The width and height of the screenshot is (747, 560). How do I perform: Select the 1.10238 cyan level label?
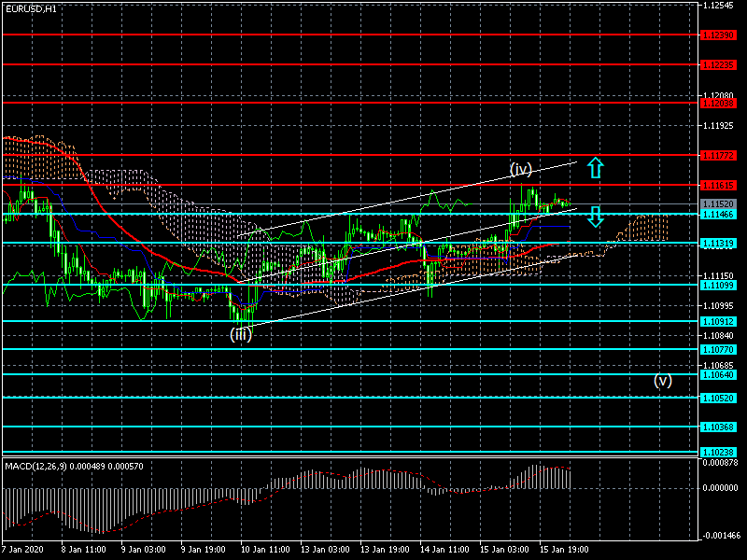pyautogui.click(x=718, y=453)
